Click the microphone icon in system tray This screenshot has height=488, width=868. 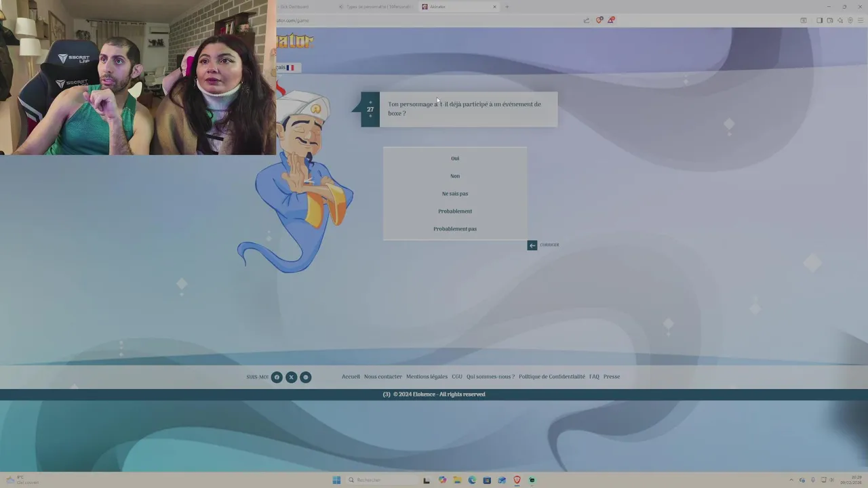pyautogui.click(x=813, y=481)
